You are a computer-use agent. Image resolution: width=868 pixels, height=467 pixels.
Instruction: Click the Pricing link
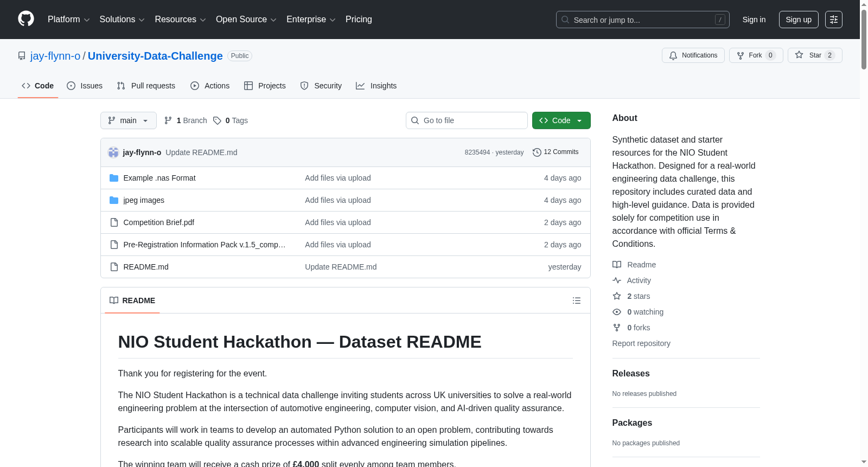coord(359,20)
